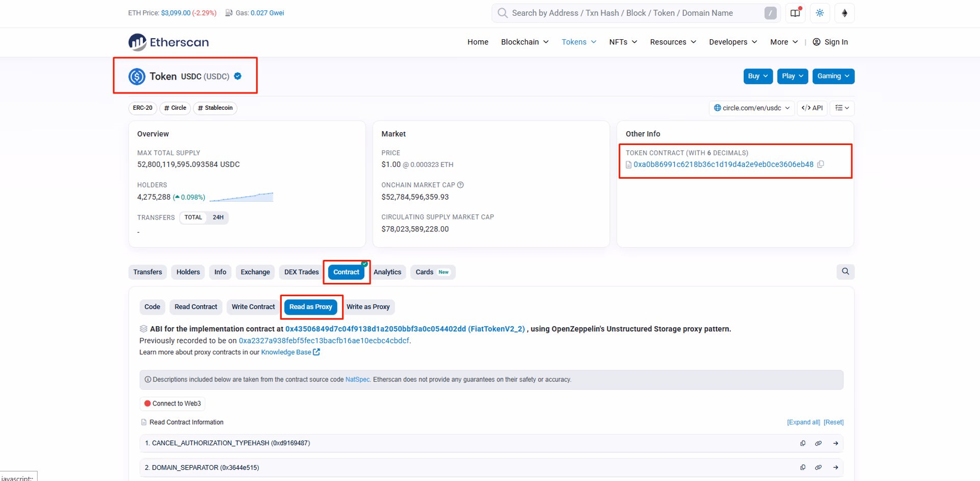Open the Resources dropdown menu
The width and height of the screenshot is (980, 481).
673,42
